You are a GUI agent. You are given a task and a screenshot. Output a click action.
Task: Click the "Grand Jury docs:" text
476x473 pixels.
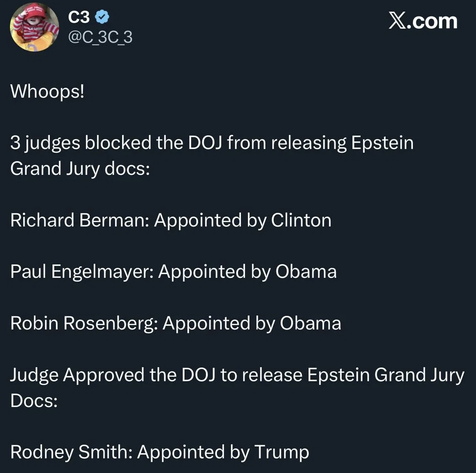(x=80, y=169)
